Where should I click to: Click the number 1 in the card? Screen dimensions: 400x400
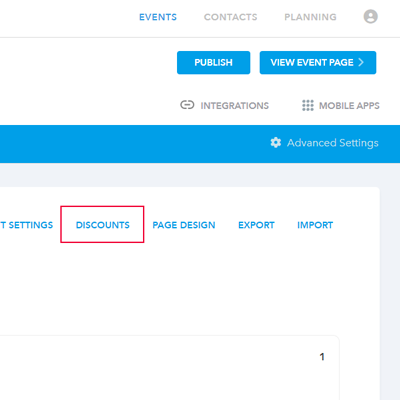(x=322, y=357)
